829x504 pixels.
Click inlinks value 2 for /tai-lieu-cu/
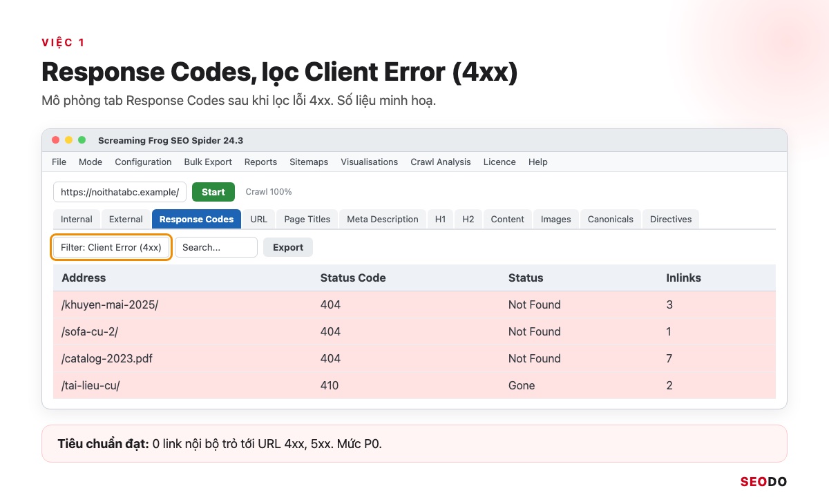669,385
